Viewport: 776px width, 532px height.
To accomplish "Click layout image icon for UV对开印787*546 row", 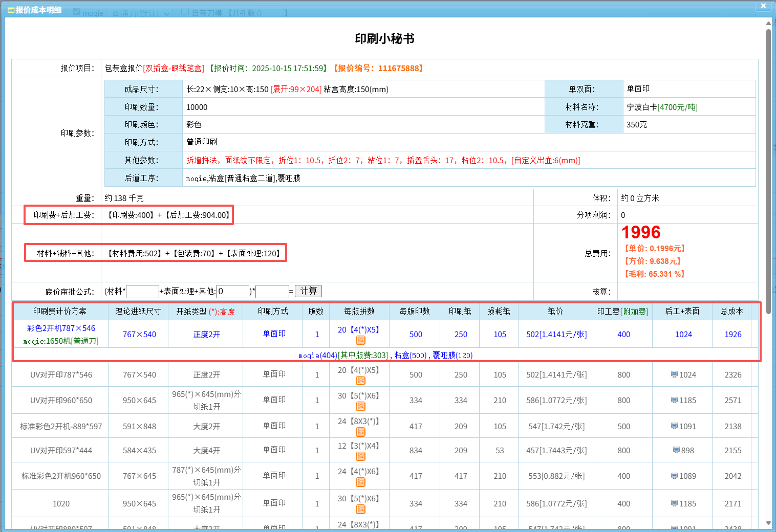I will pyautogui.click(x=360, y=381).
